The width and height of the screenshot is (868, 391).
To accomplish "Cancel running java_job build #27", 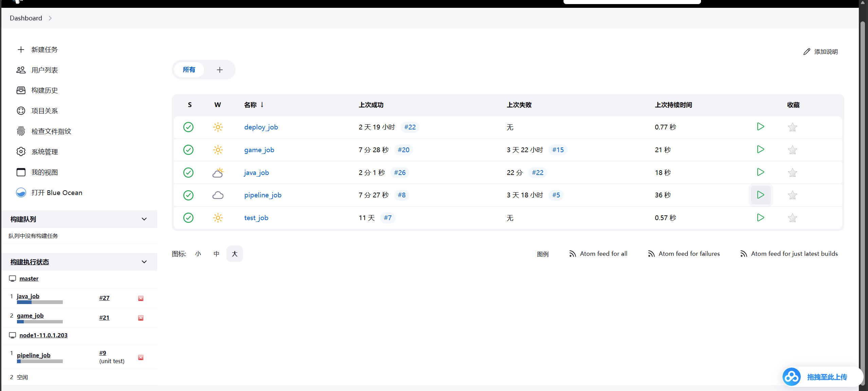I will [141, 298].
